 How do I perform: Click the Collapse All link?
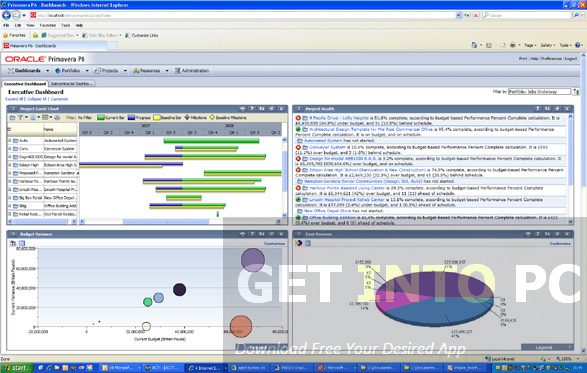click(37, 99)
